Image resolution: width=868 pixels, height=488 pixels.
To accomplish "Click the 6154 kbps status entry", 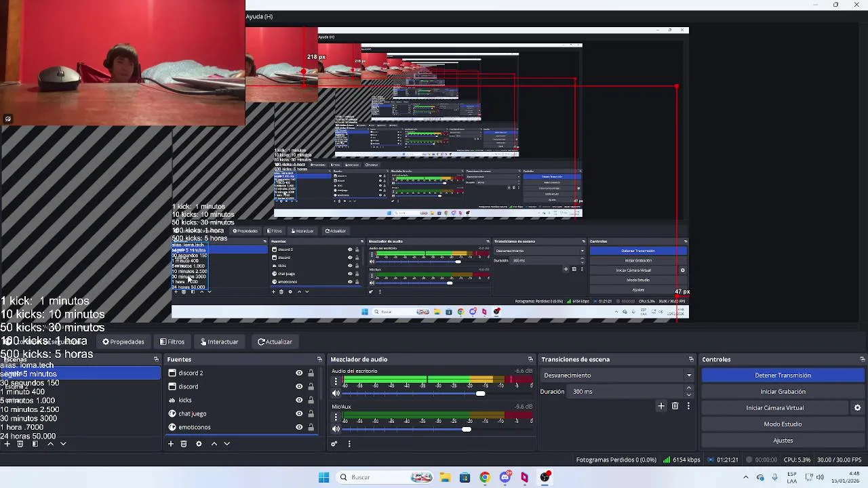I will [682, 460].
